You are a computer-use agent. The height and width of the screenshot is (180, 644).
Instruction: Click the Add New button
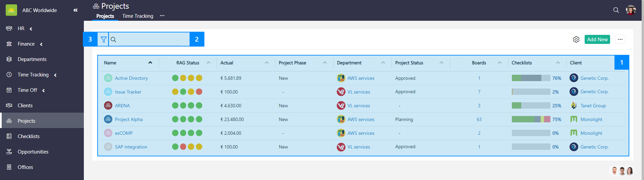[597, 40]
